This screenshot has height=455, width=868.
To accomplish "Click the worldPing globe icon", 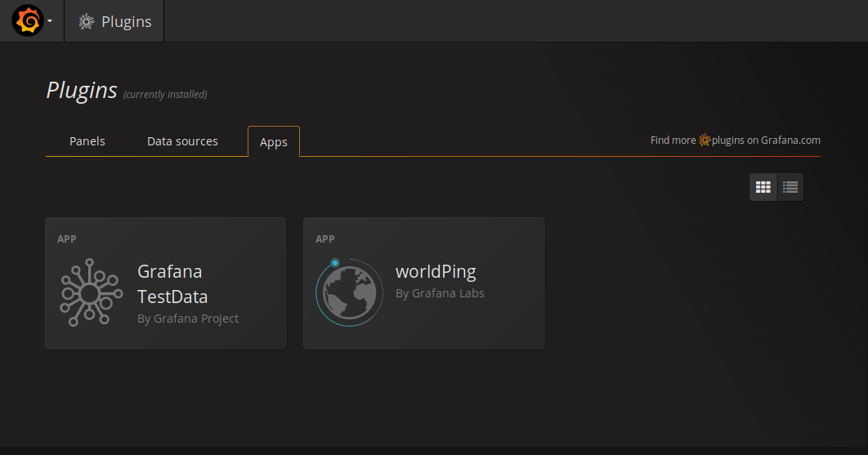I will 349,292.
